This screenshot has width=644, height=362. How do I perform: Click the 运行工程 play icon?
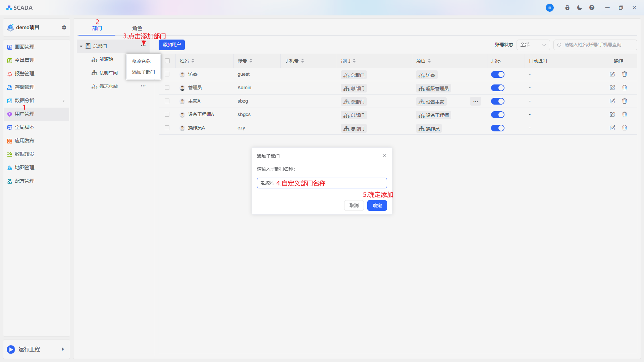click(11, 349)
